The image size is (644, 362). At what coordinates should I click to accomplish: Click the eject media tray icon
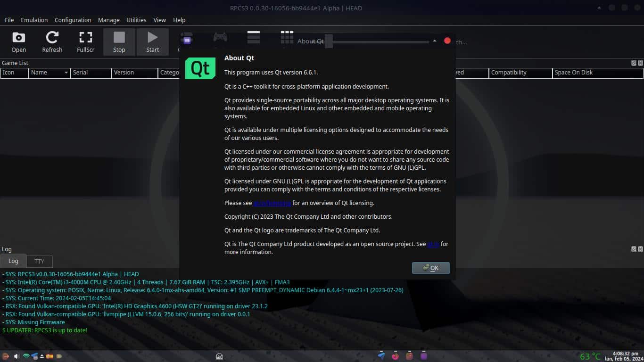(42, 356)
